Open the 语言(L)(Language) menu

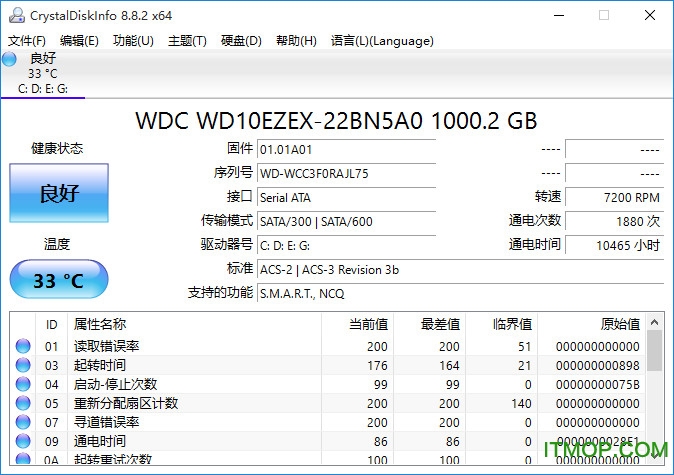pyautogui.click(x=382, y=41)
